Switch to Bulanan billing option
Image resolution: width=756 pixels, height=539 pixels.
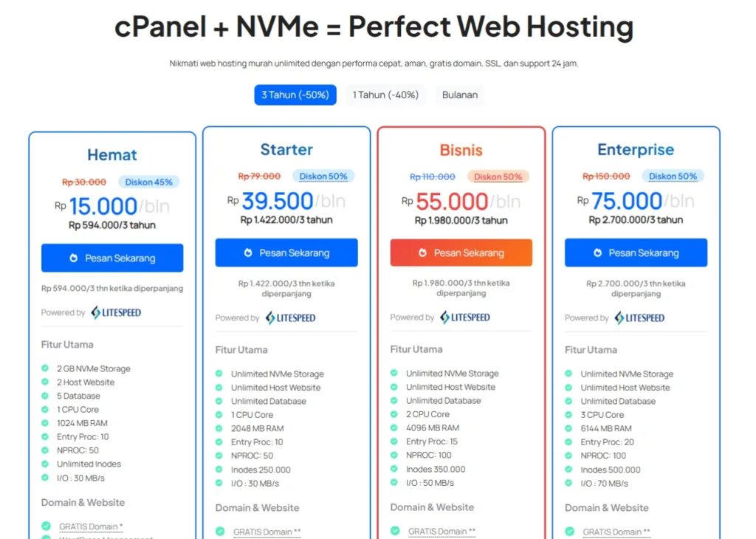(459, 95)
